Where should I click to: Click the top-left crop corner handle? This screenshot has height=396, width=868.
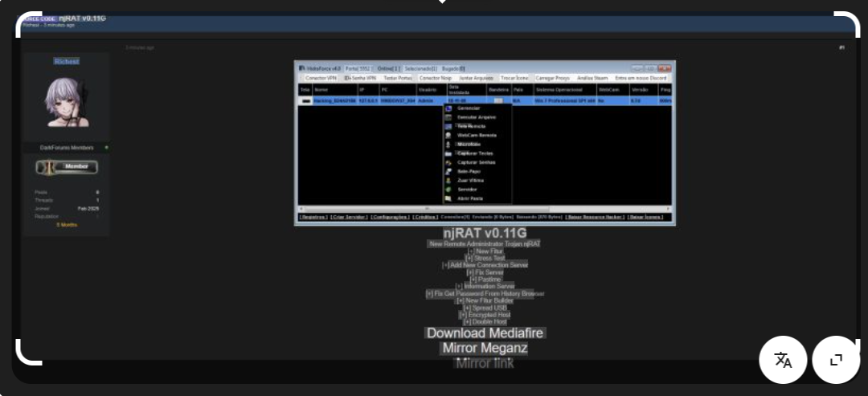click(x=24, y=19)
